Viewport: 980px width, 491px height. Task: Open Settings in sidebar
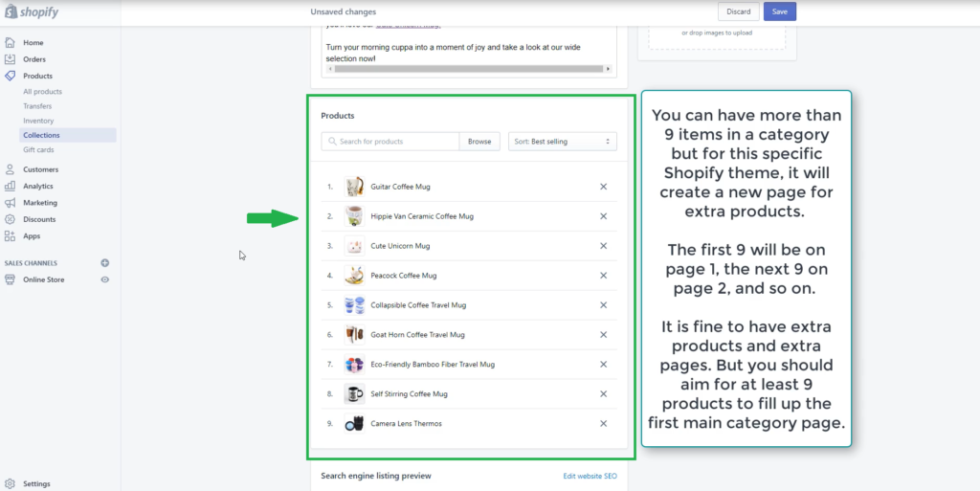coord(37,483)
